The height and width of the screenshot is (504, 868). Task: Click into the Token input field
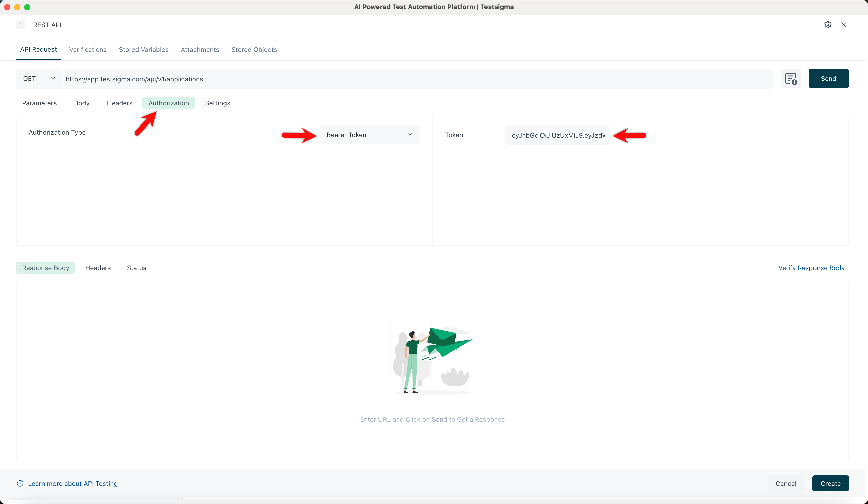tap(558, 135)
